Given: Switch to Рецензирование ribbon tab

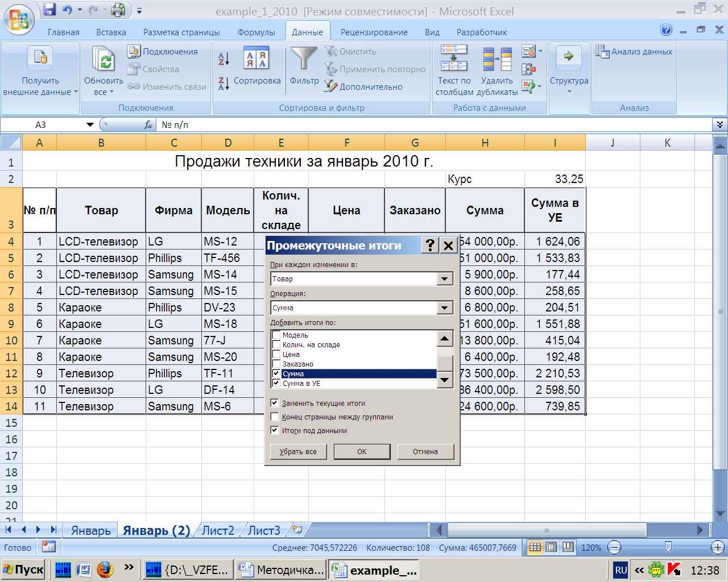Looking at the screenshot, I should 374,32.
